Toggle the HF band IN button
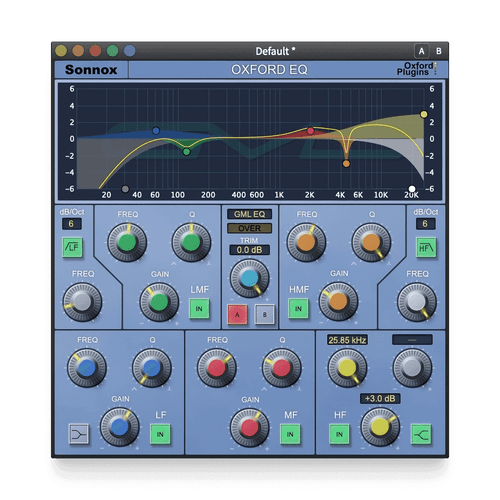Image resolution: width=500 pixels, height=500 pixels. coord(339,434)
